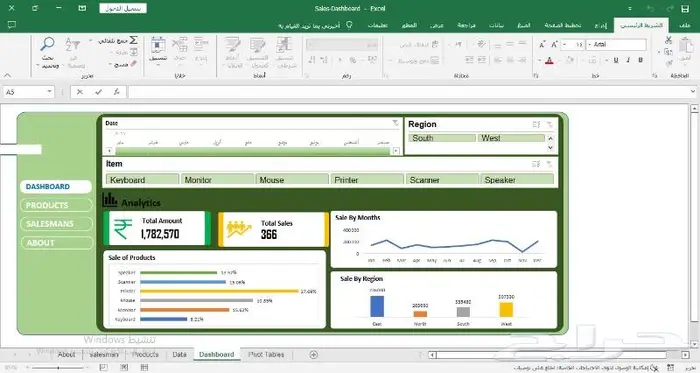Switch to the Pivot Tables sheet tab
The image size is (700, 373).
pyautogui.click(x=266, y=354)
